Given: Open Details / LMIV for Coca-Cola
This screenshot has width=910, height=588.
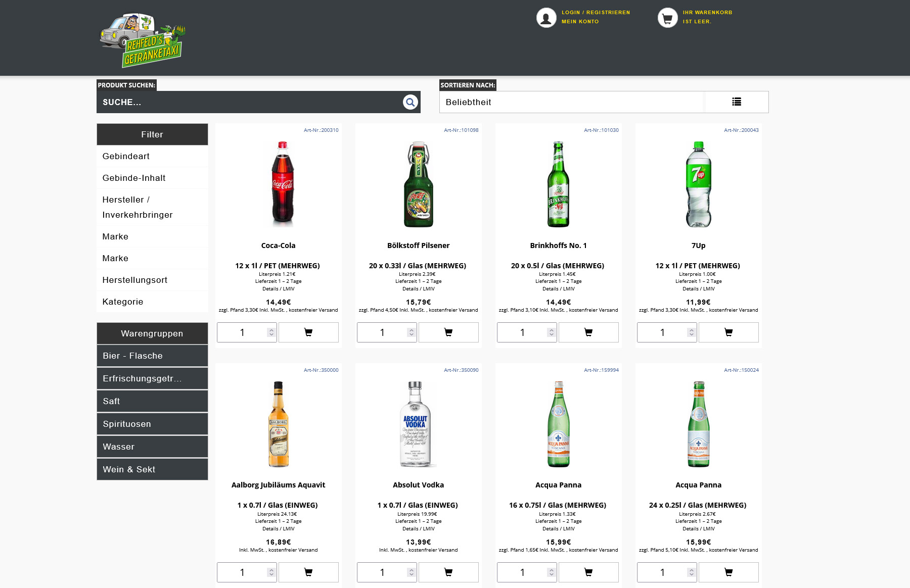Looking at the screenshot, I should pyautogui.click(x=278, y=289).
